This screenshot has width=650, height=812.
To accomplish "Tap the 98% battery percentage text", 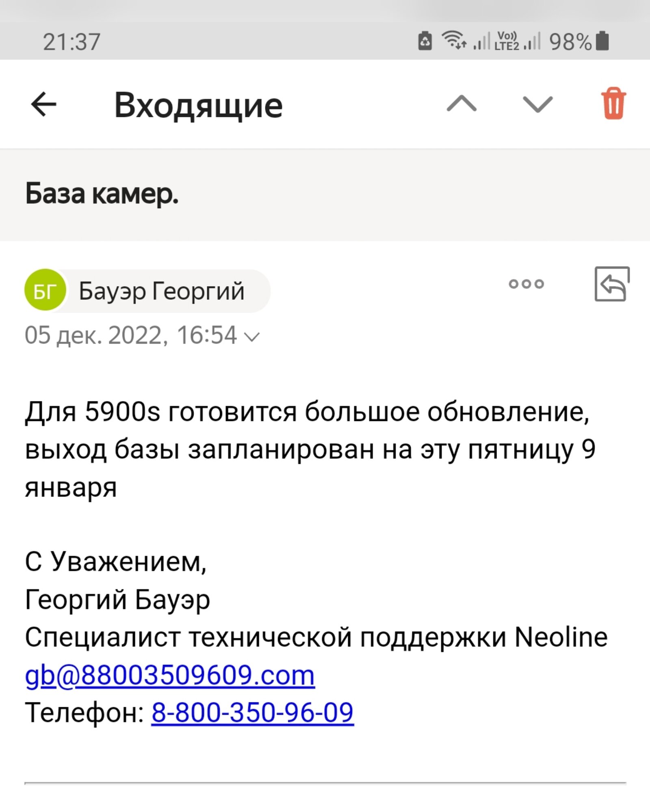I will click(570, 41).
